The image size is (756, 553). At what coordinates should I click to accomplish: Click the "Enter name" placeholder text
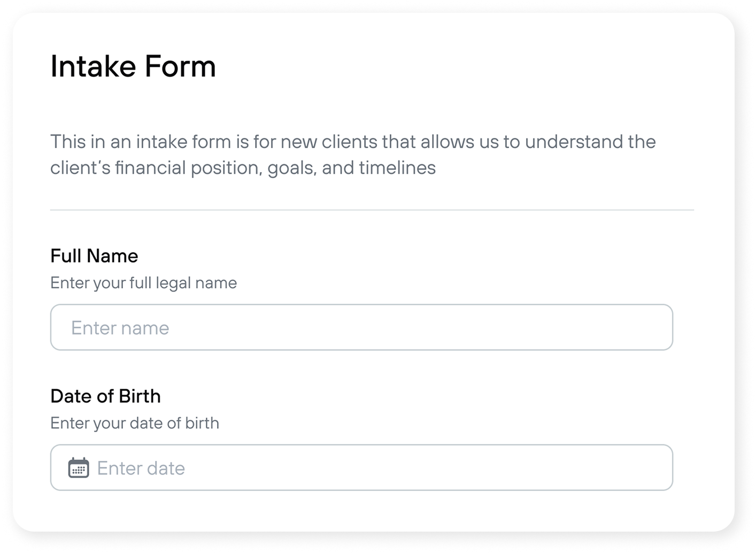[120, 328]
